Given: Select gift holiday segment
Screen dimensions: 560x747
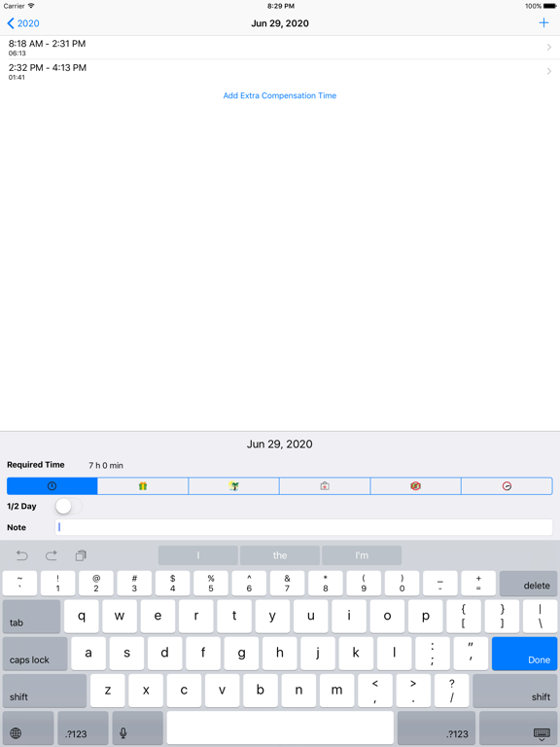Looking at the screenshot, I should point(143,486).
